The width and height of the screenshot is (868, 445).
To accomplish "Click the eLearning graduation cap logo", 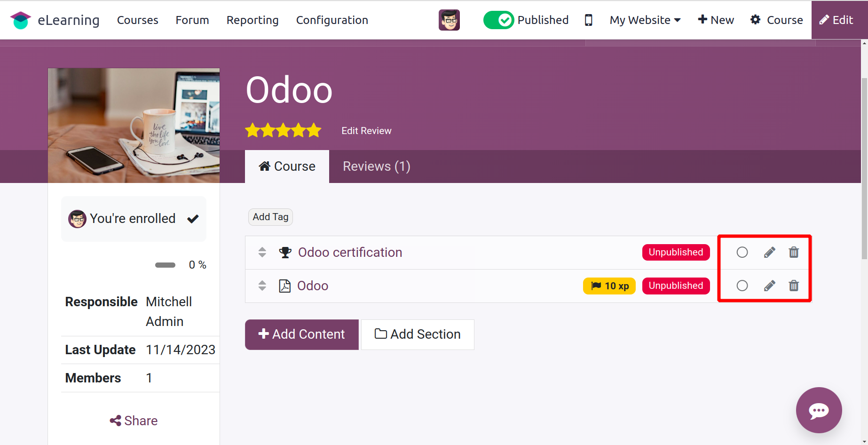I will click(21, 20).
